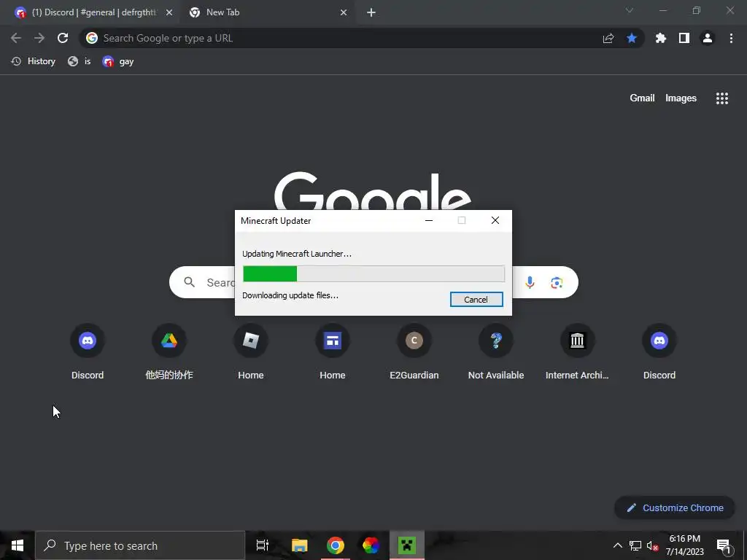Viewport: 747px width, 560px height.
Task: Show hidden system tray icons
Action: pos(617,545)
